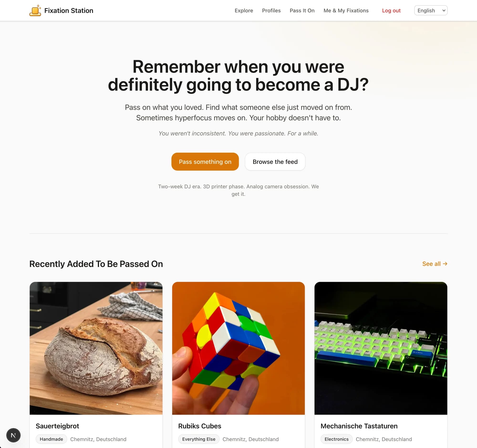Click the Pass something on button
Viewport: 477px width, 448px height.
205,161
